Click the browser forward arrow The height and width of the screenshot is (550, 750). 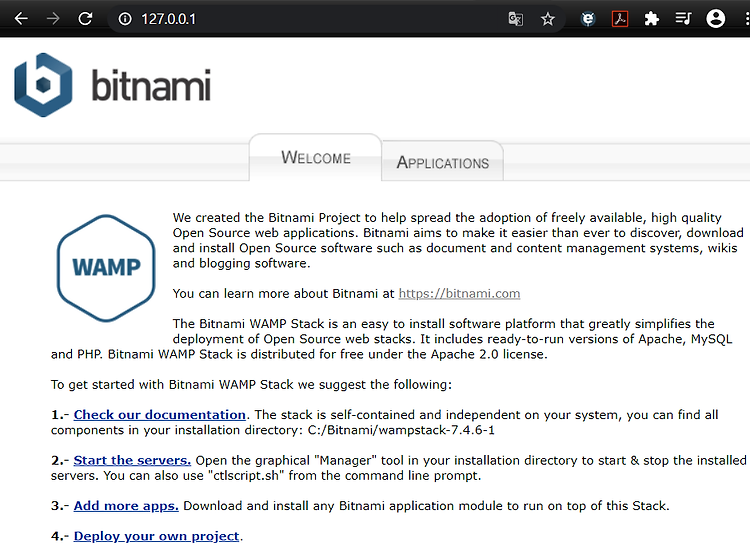tap(53, 19)
